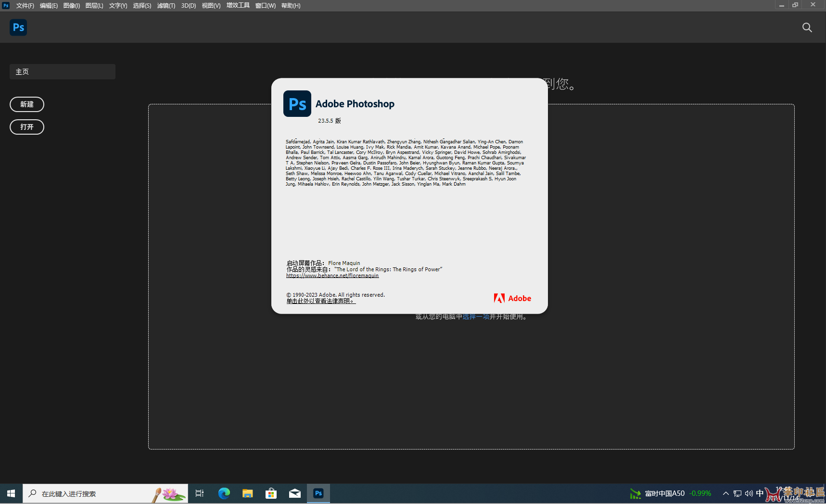
Task: Click the Adobe logo in About dialog
Action: (512, 298)
